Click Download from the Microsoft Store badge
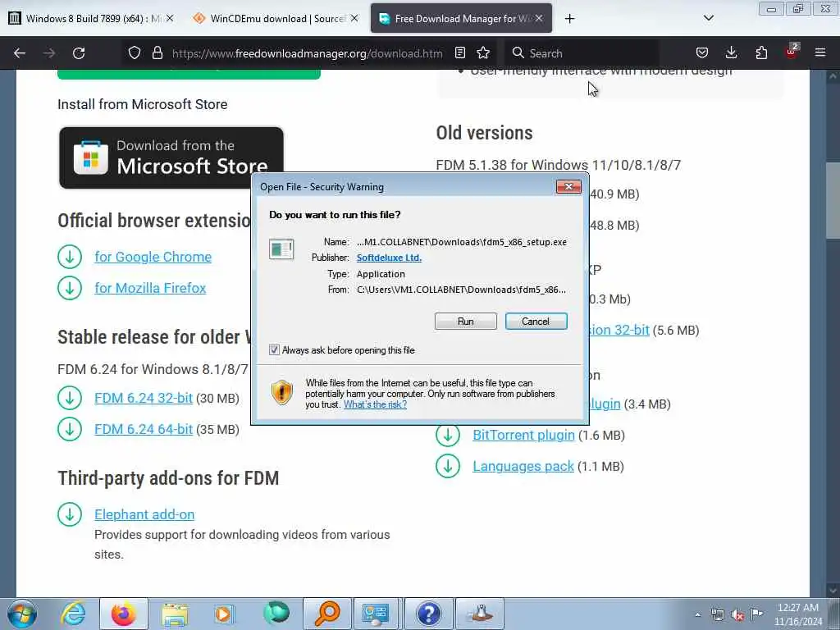This screenshot has height=630, width=840. [x=171, y=158]
